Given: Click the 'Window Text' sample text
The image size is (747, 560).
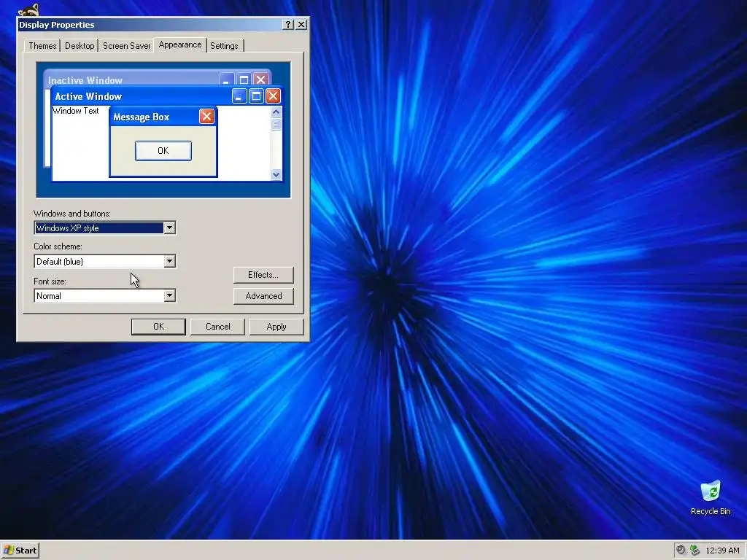Looking at the screenshot, I should coord(76,111).
